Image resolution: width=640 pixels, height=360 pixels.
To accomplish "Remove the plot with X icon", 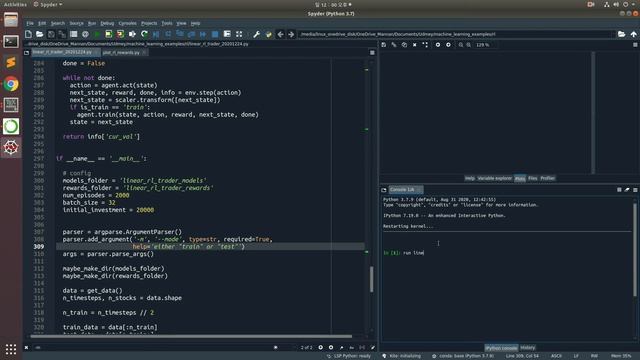I will [x=415, y=45].
